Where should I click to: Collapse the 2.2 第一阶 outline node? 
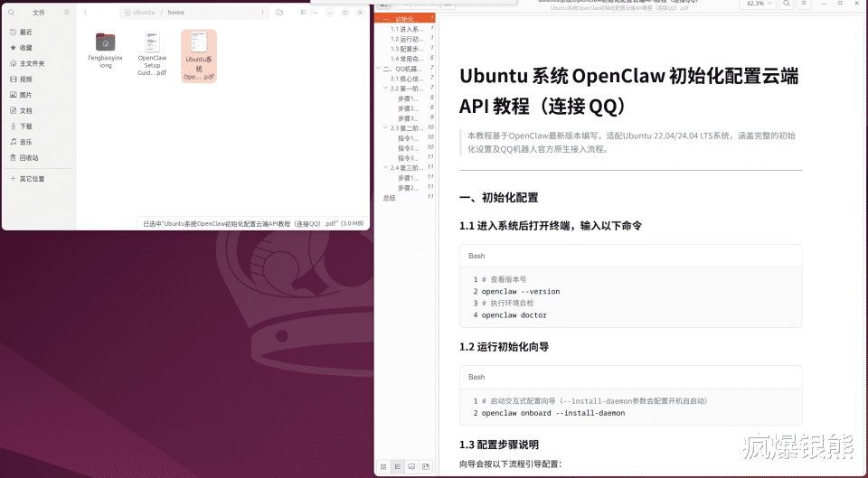tap(386, 89)
